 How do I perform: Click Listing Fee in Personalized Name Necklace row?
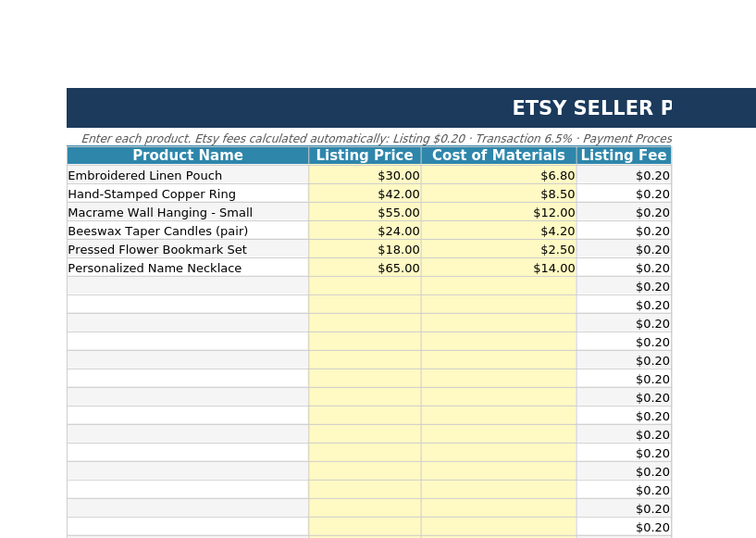click(x=624, y=268)
